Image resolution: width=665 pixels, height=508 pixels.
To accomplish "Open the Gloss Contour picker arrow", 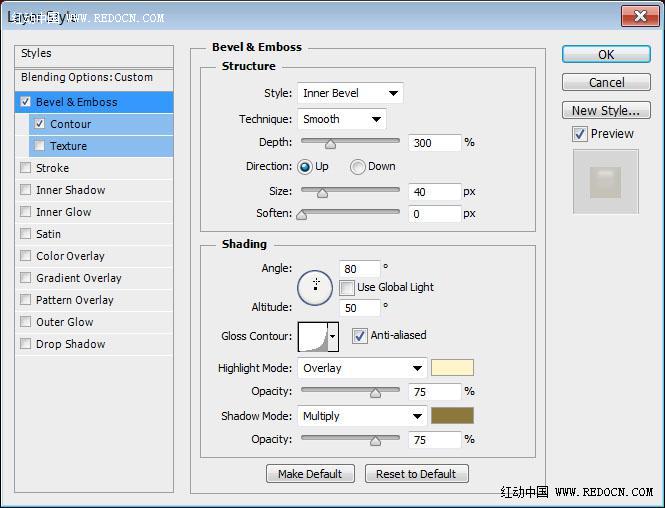I will 333,336.
